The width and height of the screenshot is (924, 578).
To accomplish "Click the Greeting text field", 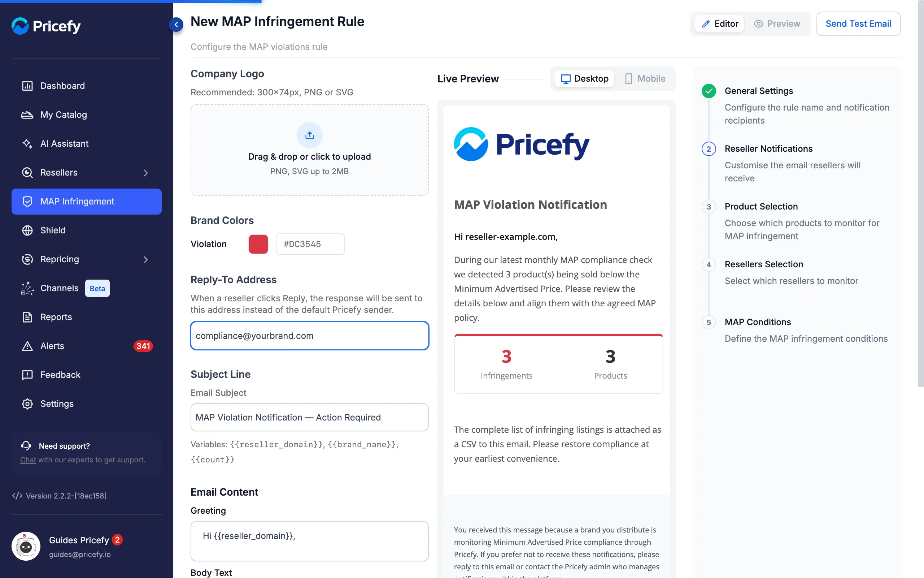I will coord(310,541).
